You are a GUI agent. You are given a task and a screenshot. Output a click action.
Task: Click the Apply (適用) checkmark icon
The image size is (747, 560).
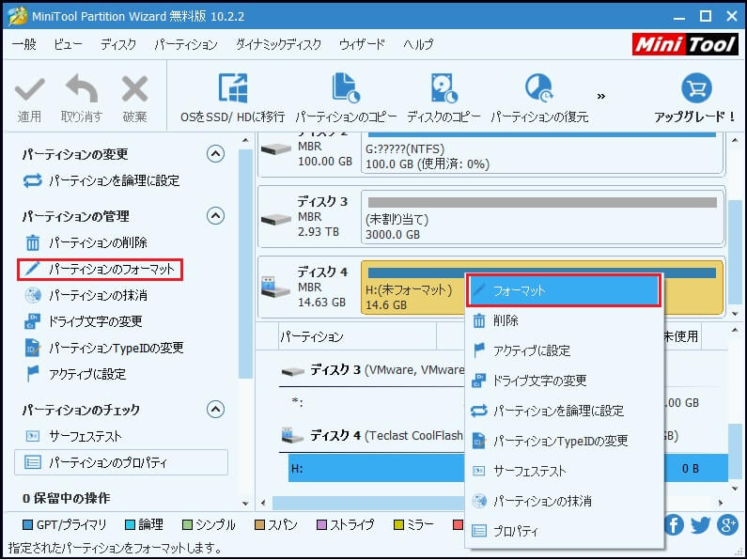click(x=29, y=89)
